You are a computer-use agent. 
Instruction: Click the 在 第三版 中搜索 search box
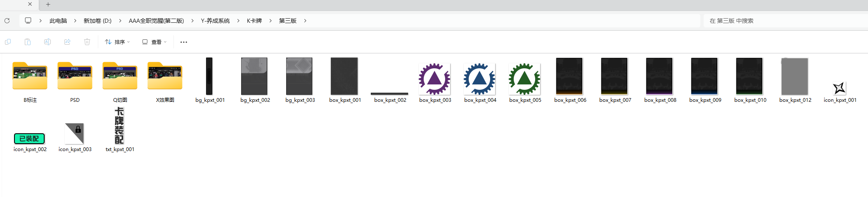point(785,21)
